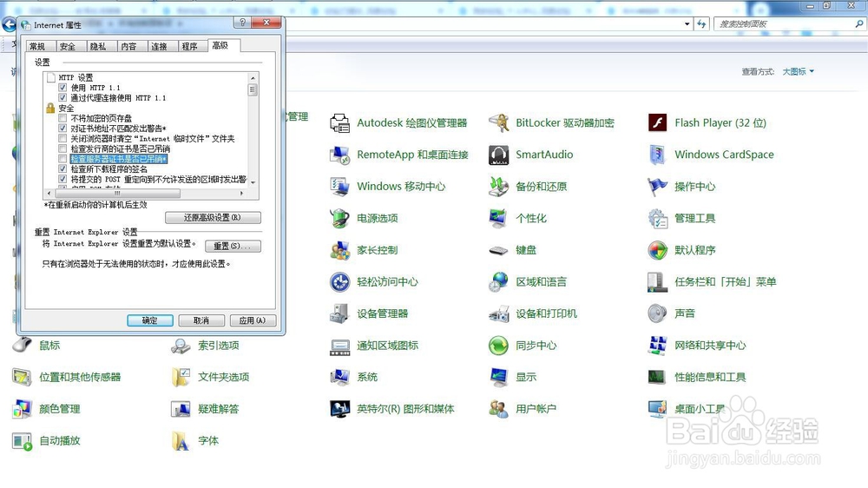Screen dimensions: 868x488
Task: Click Control Panel back navigation arrow
Action: pyautogui.click(x=10, y=24)
